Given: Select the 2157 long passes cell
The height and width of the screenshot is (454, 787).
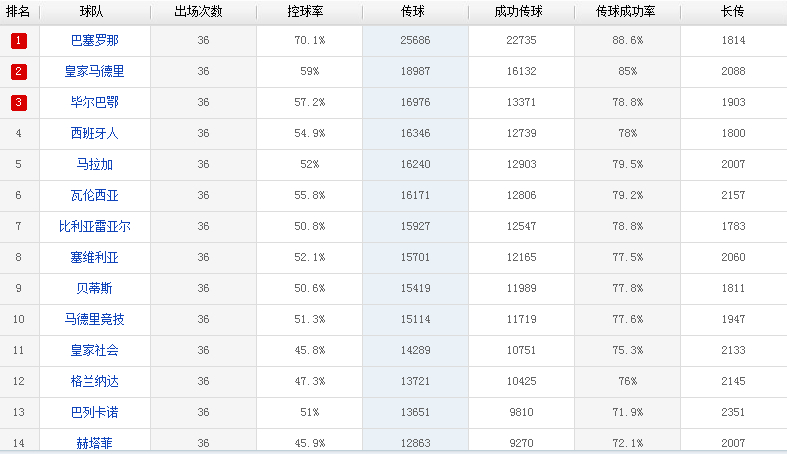Looking at the screenshot, I should 733,196.
